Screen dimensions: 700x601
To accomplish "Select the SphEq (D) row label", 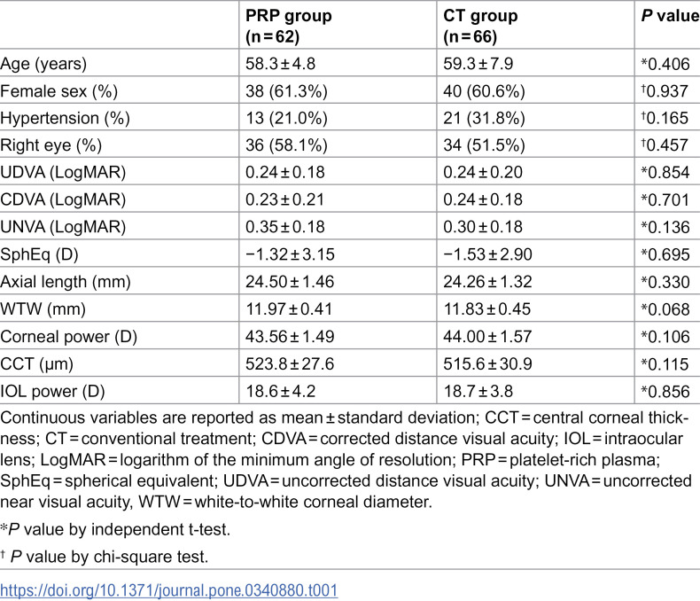I will click(39, 254).
